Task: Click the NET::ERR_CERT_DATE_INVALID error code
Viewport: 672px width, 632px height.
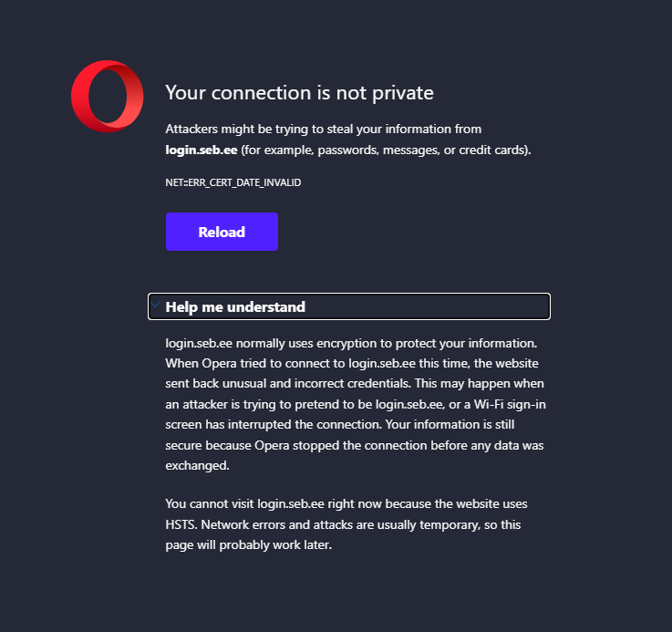Action: [233, 182]
